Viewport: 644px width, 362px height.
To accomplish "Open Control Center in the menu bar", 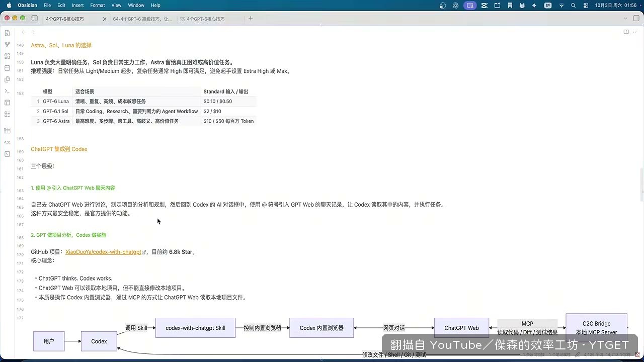I will pos(586,5).
